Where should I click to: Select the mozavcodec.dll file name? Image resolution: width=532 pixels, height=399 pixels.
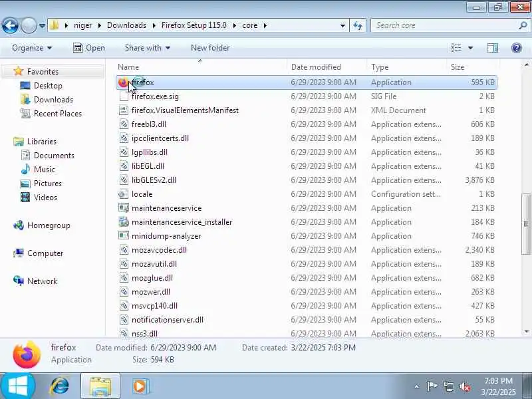(x=159, y=250)
